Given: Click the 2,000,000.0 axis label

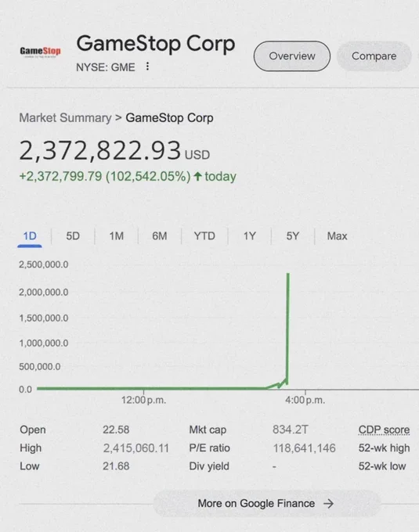Looking at the screenshot, I should 43,292.
